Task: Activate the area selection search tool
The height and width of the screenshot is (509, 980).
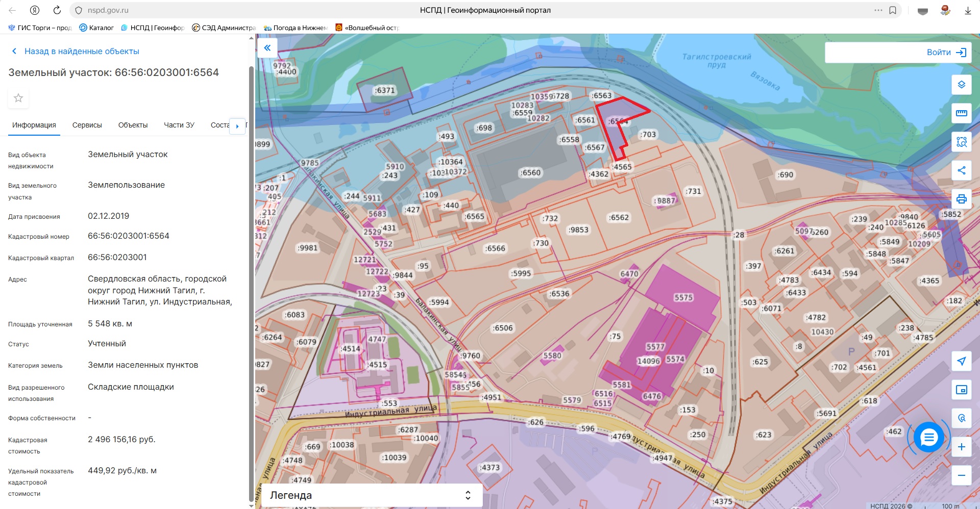Action: (x=961, y=142)
